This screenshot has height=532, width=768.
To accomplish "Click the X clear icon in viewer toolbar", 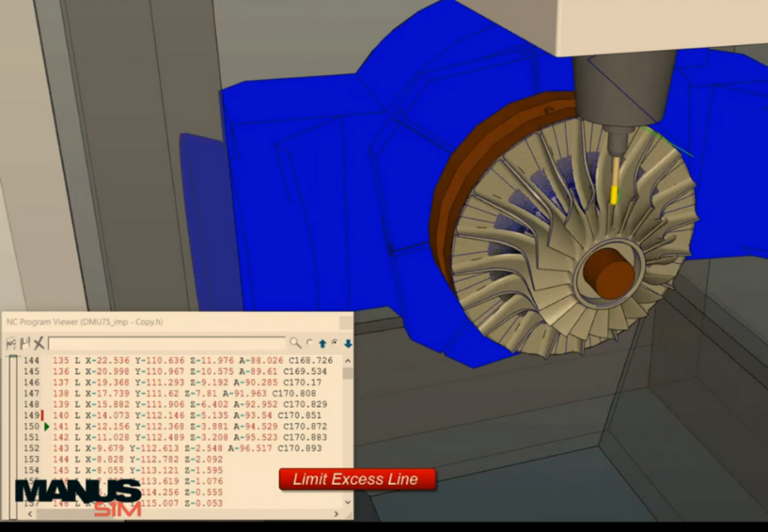I will coord(39,344).
